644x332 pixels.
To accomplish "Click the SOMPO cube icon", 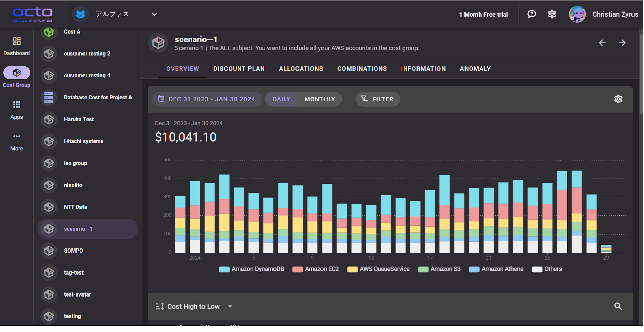I will [x=49, y=251].
